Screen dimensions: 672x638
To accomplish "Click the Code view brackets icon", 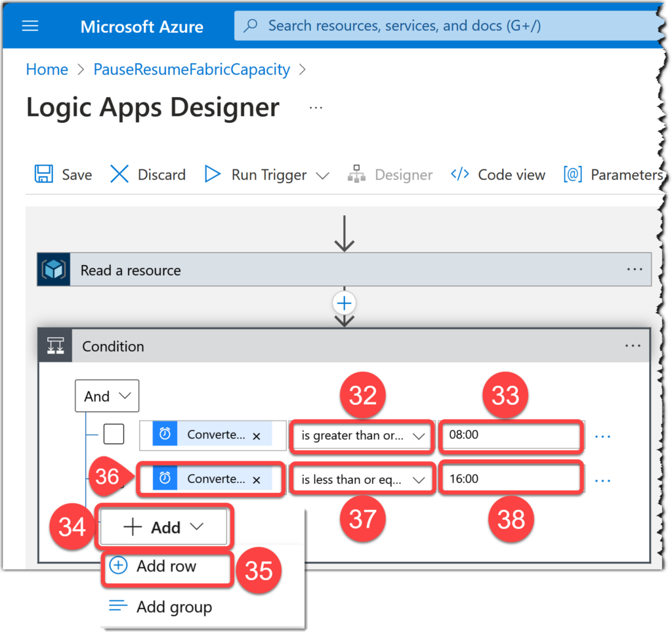I will pyautogui.click(x=460, y=174).
